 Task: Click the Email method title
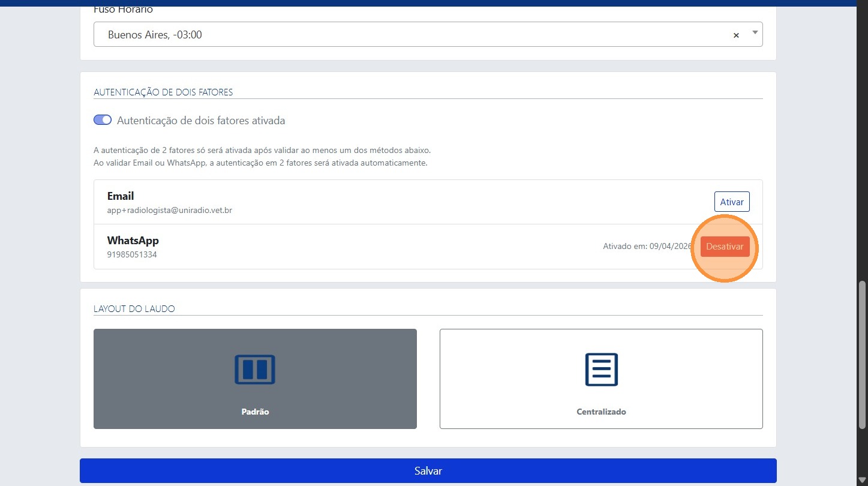point(121,196)
